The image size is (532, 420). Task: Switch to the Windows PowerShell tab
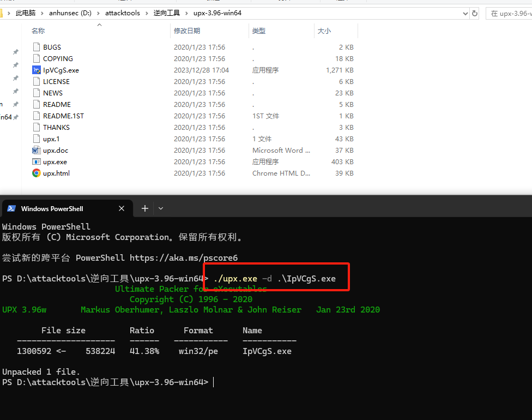[x=60, y=208]
